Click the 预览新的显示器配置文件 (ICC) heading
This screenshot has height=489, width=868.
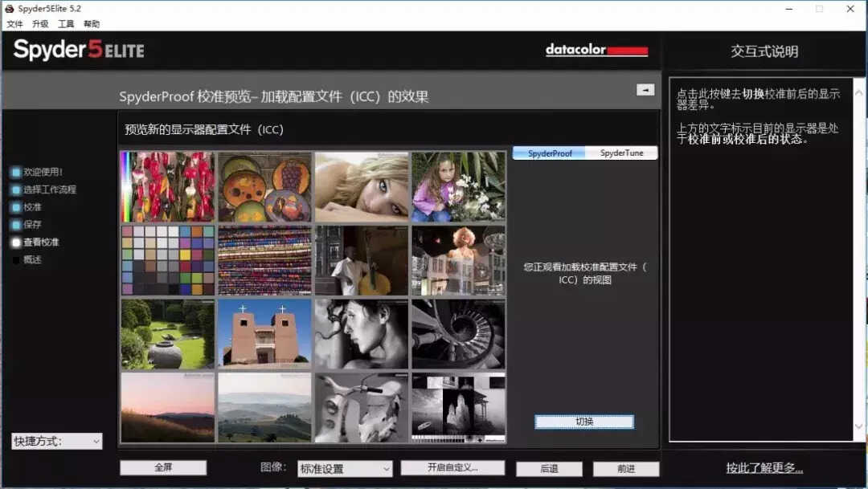pos(203,129)
